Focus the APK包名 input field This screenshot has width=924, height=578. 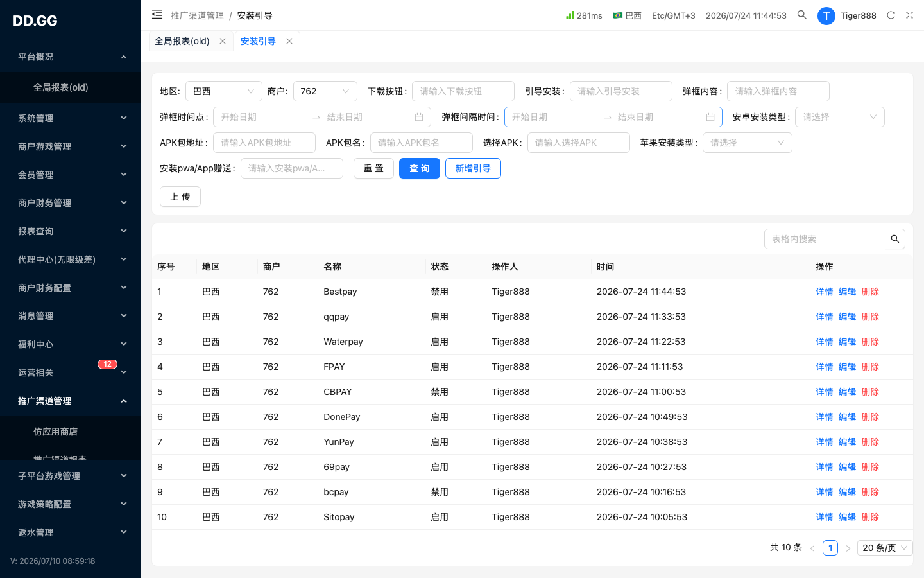click(x=422, y=143)
